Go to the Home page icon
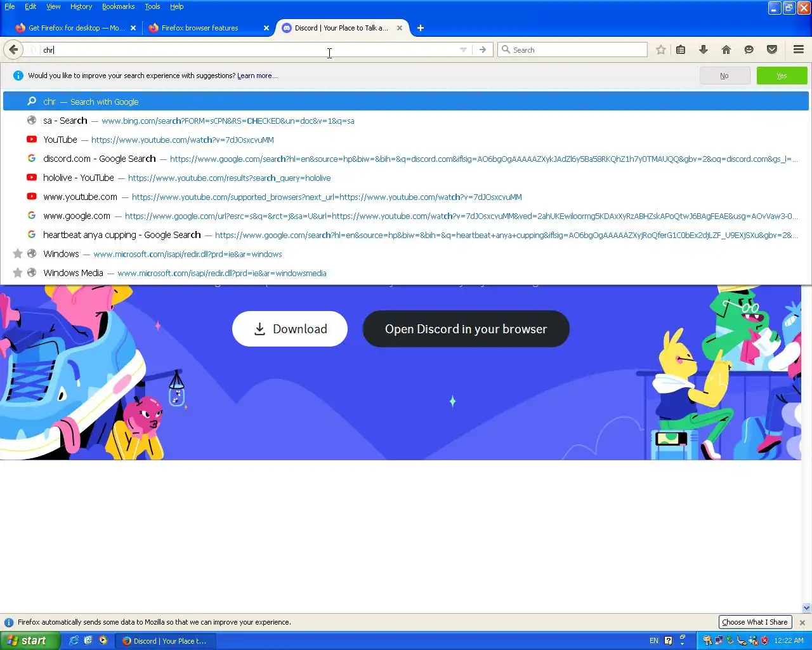Image resolution: width=812 pixels, height=650 pixels. (726, 50)
